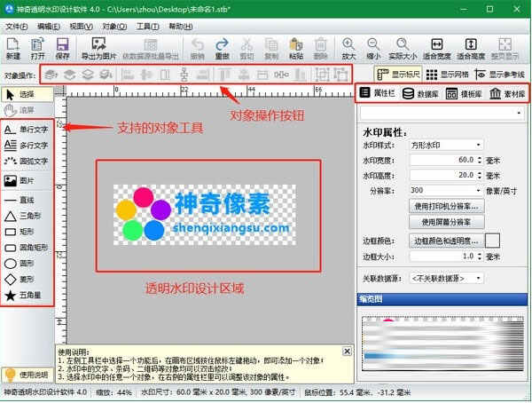Switch to the 数据库 tab

[420, 94]
